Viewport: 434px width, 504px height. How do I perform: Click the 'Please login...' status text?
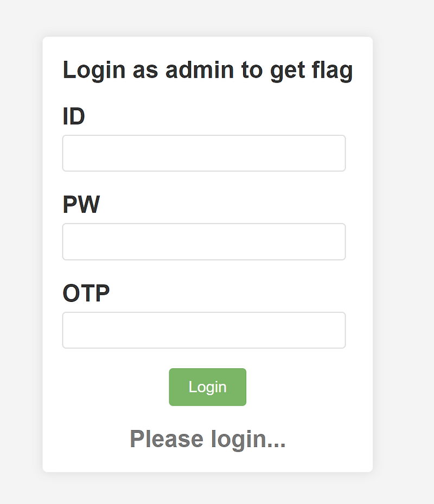(x=208, y=439)
